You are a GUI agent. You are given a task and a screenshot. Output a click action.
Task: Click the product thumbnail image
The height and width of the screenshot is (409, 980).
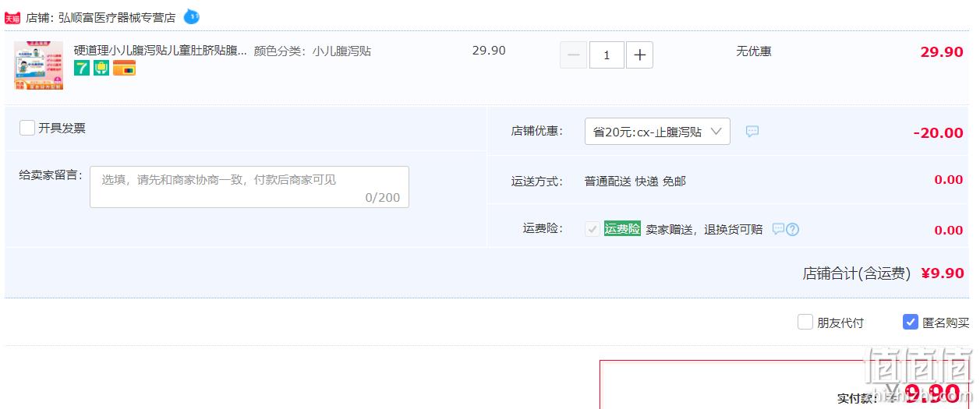click(38, 66)
